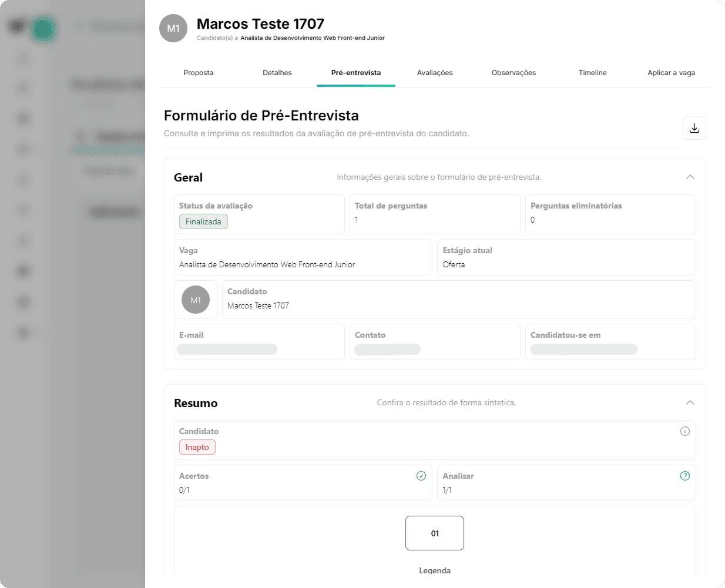Image resolution: width=725 pixels, height=588 pixels.
Task: Select the Pré-entrevista tab
Action: coord(356,73)
